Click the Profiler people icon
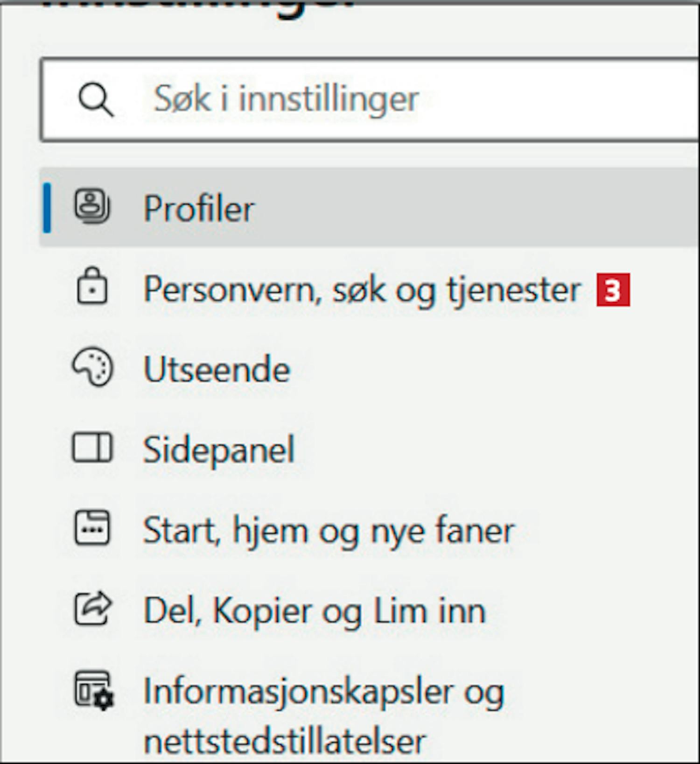Viewport: 700px width, 764px height. [x=92, y=206]
